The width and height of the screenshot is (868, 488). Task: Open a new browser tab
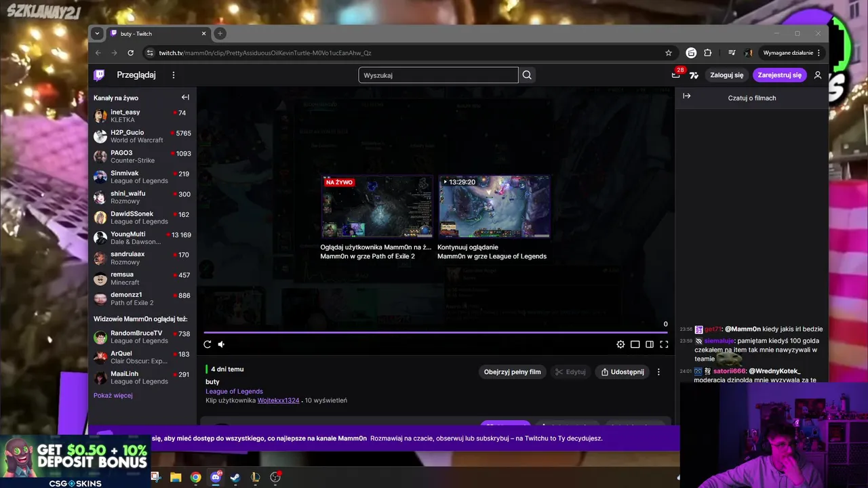[x=220, y=33]
